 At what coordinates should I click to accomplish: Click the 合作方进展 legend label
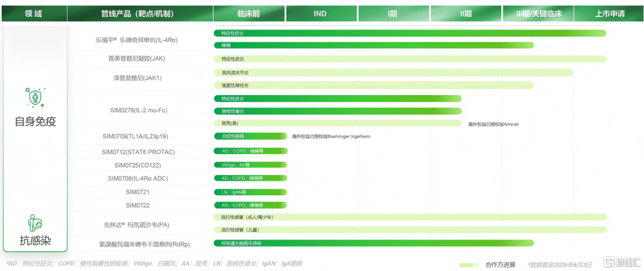click(x=500, y=265)
